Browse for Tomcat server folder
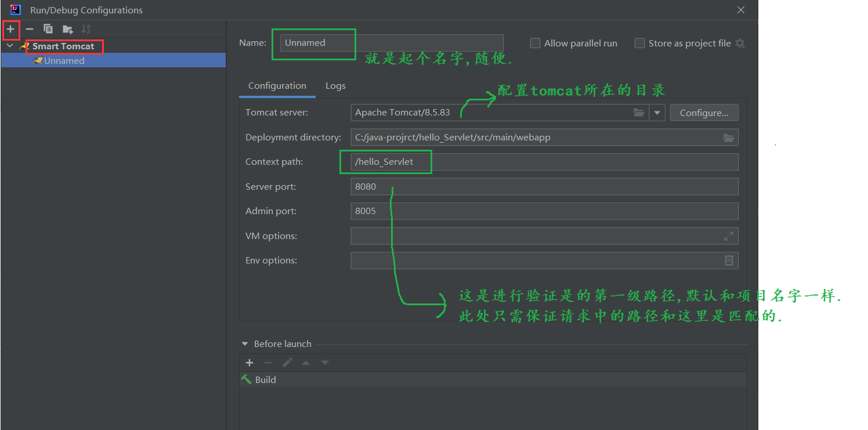Image resolution: width=868 pixels, height=430 pixels. [x=639, y=113]
